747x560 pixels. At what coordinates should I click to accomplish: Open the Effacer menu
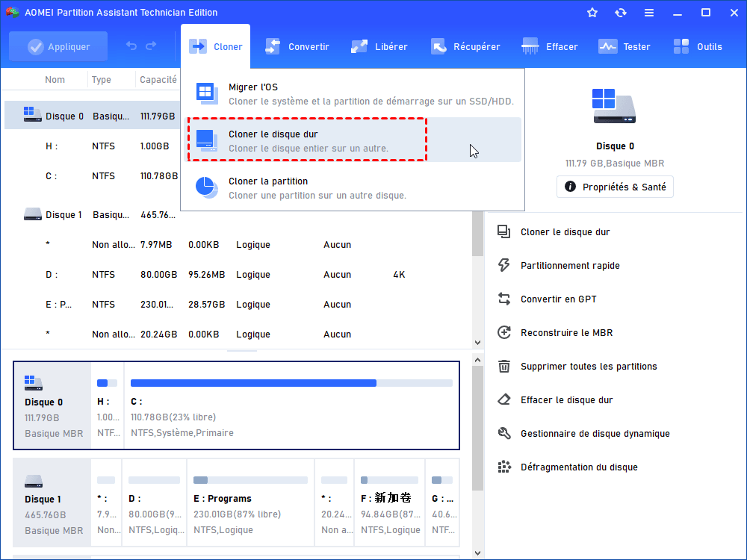pyautogui.click(x=549, y=46)
